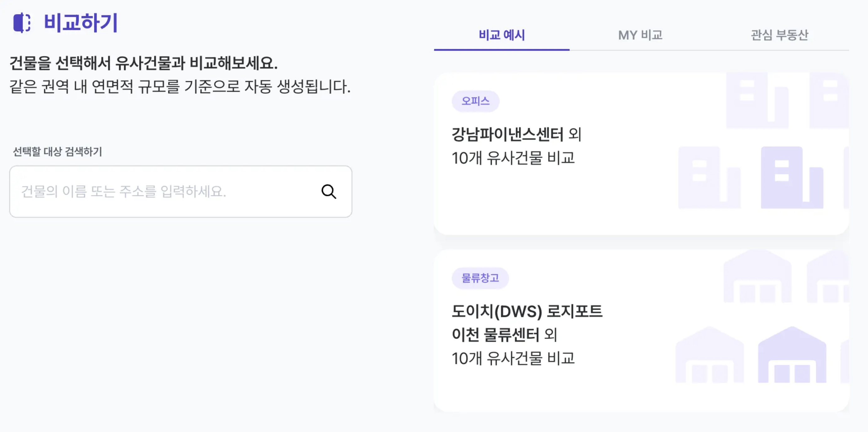
Task: Go to the 관심 부동산 tab
Action: click(x=779, y=35)
